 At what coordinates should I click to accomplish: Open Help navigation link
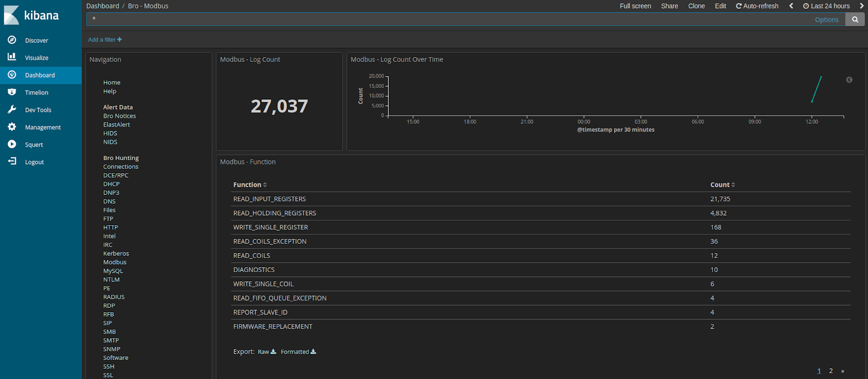pyautogui.click(x=110, y=91)
